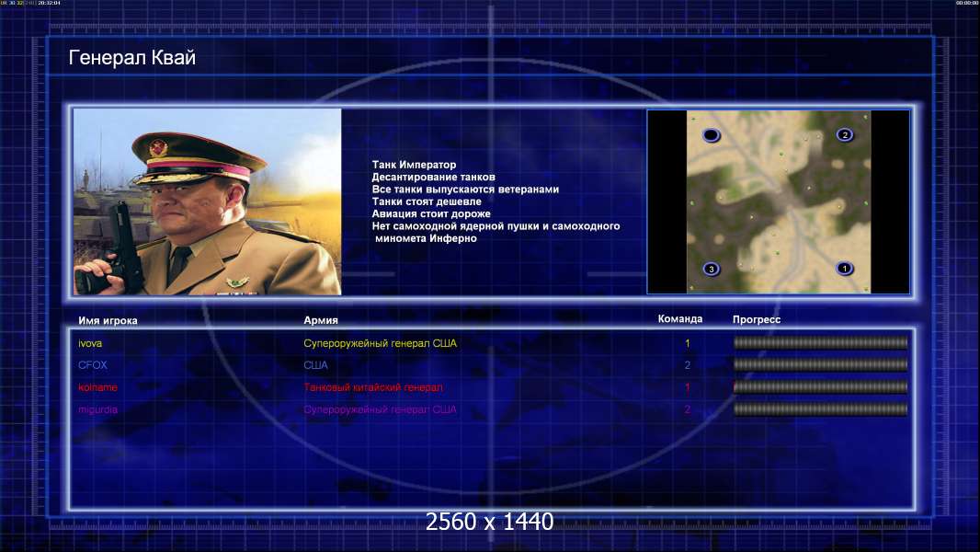Click ivova's army 'Суперoружейный генерал США'

(380, 343)
